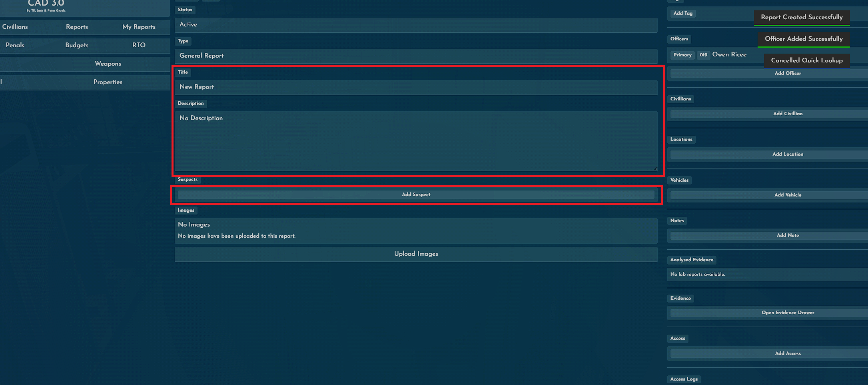Select the RTO menu item

pyautogui.click(x=139, y=45)
